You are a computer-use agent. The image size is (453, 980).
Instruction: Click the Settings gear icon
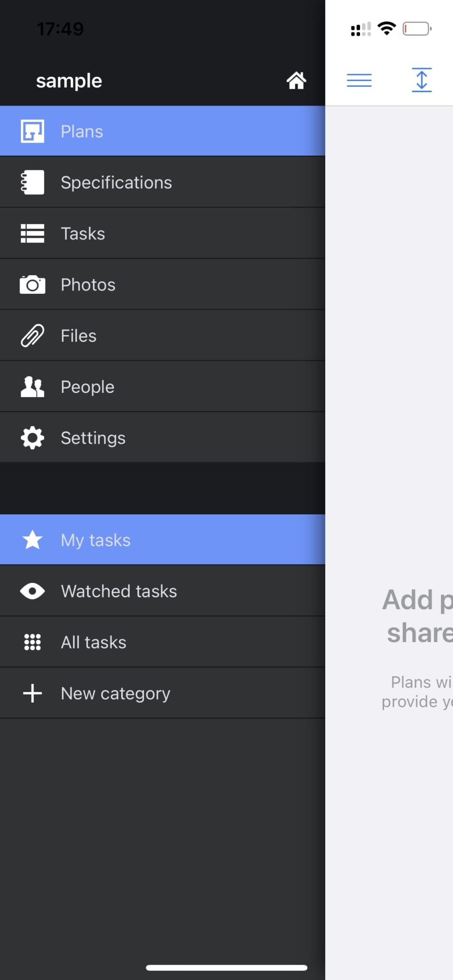pos(33,438)
